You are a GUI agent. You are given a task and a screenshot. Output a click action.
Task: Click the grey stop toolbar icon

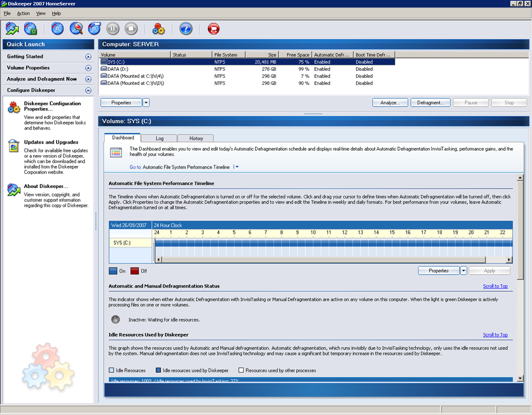(x=131, y=29)
